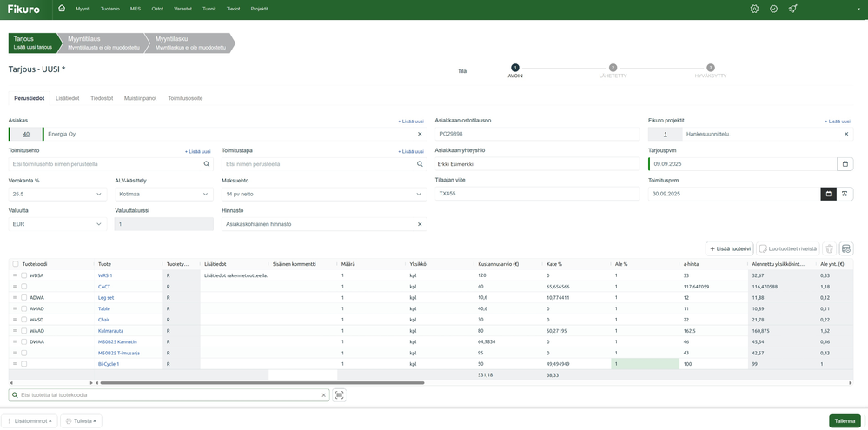
Task: Switch to the Tiedostot tab
Action: click(102, 98)
